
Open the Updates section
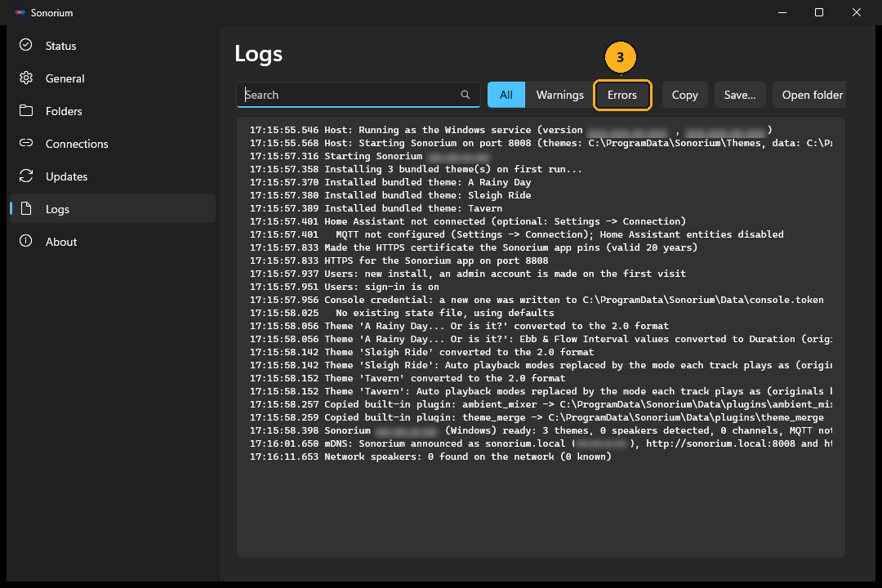[113, 176]
